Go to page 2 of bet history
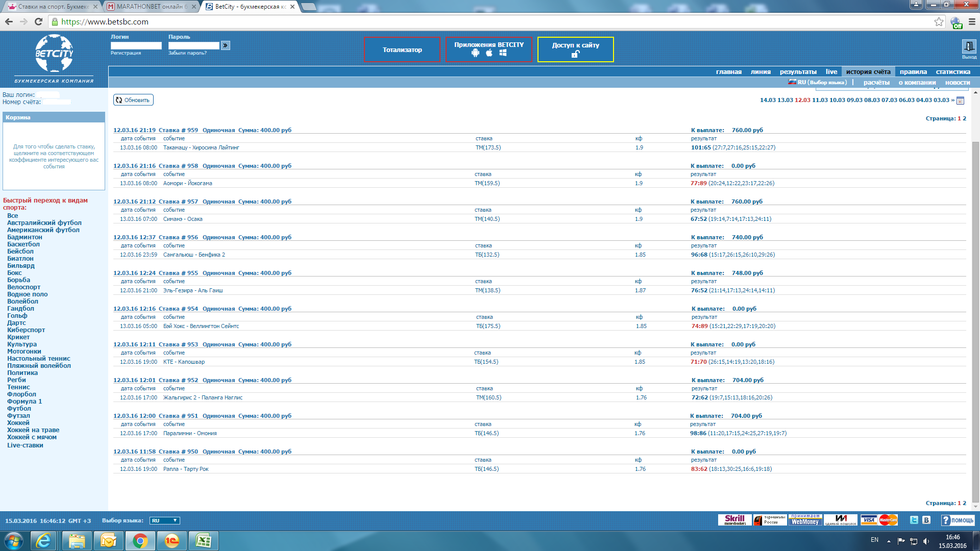The width and height of the screenshot is (980, 551). point(964,118)
